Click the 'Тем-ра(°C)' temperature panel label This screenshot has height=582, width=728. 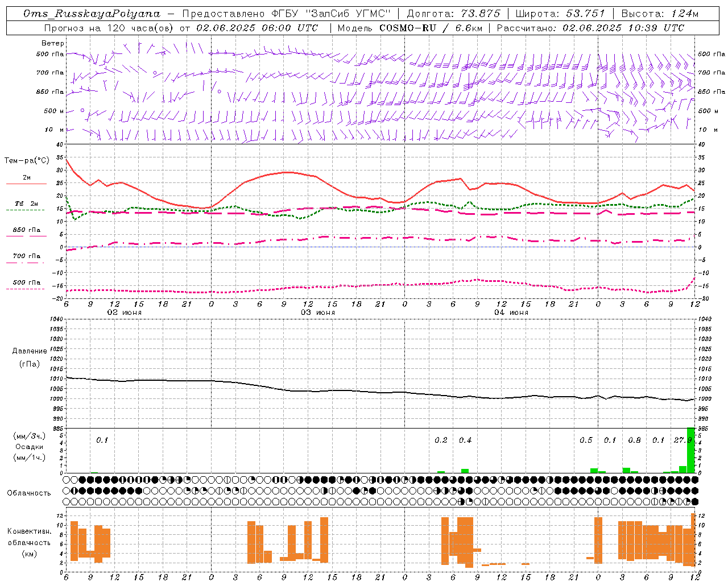coord(27,161)
